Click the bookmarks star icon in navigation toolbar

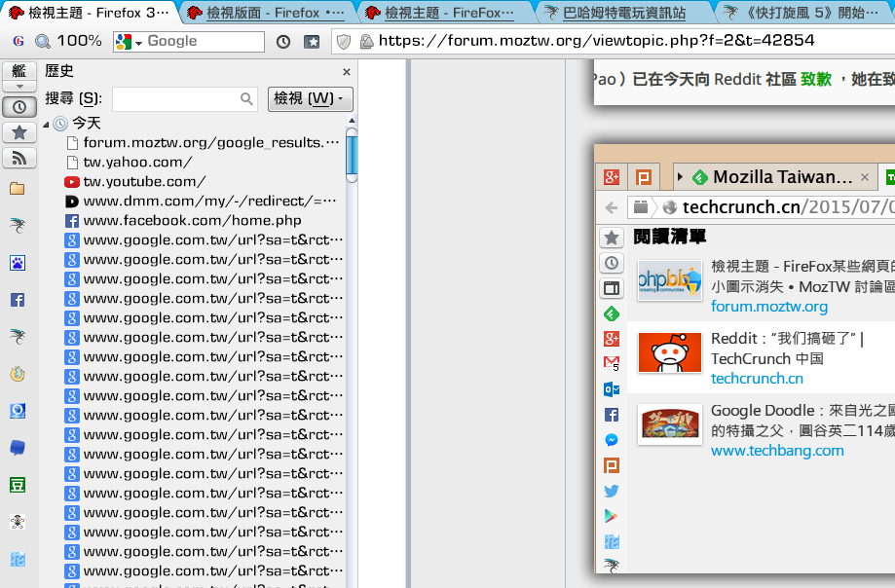coord(312,42)
